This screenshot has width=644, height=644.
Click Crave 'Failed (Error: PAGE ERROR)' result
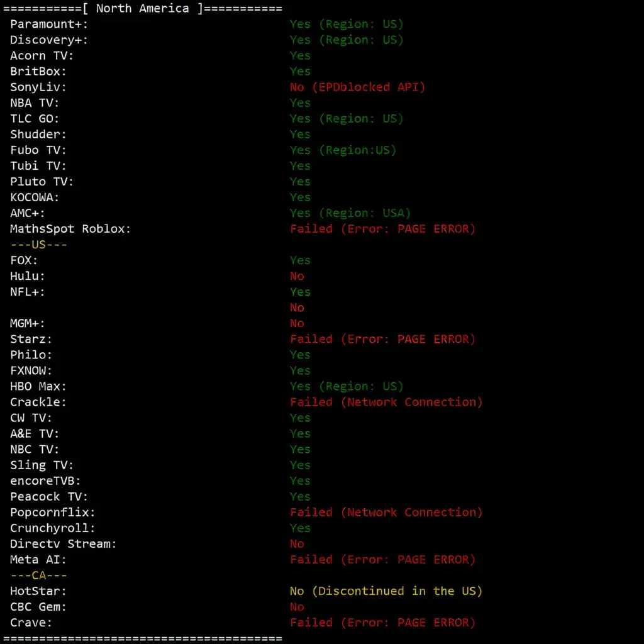(382, 623)
